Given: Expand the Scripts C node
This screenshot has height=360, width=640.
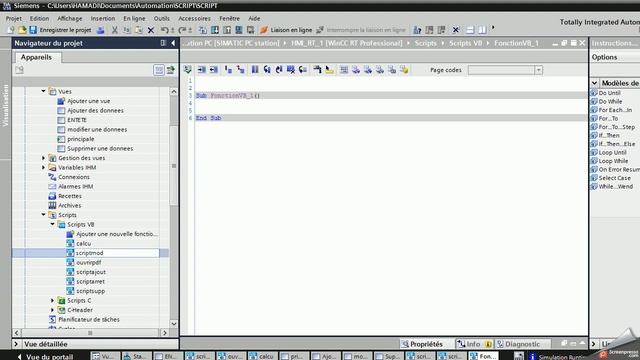Looking at the screenshot, I should point(52,300).
